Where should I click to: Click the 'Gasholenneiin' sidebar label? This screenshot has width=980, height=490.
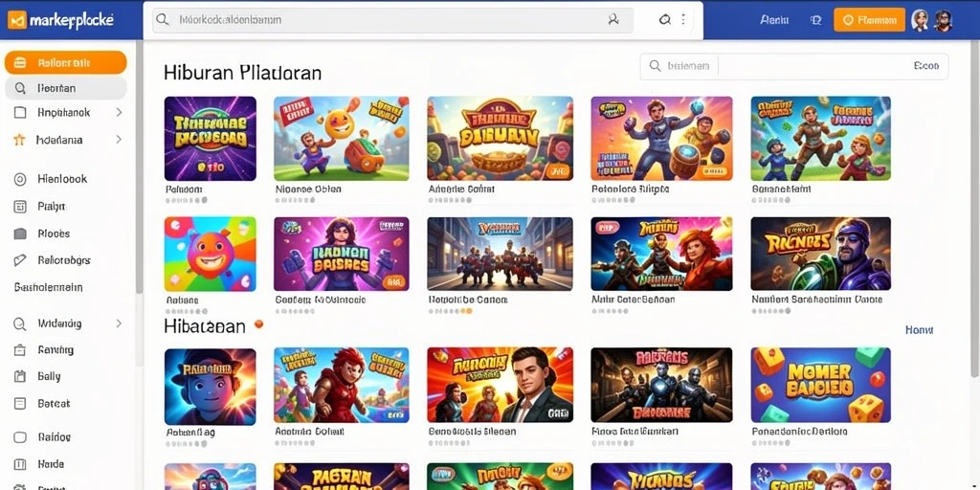(x=48, y=287)
